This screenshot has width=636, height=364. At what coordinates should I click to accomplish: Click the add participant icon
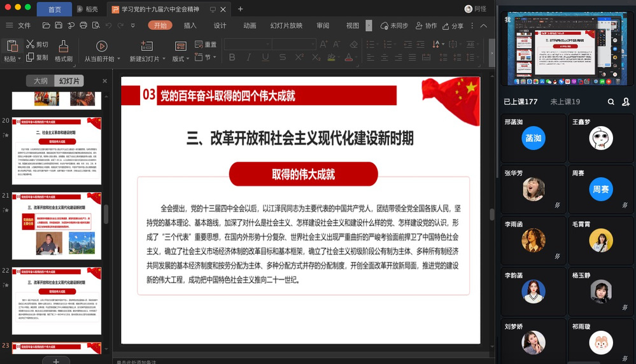click(x=626, y=102)
